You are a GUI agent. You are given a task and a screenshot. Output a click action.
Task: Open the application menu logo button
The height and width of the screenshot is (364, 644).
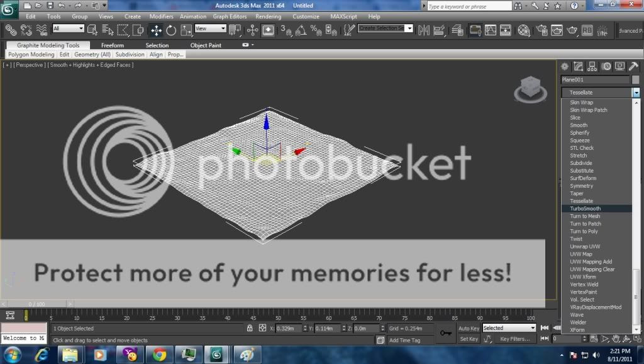click(8, 9)
